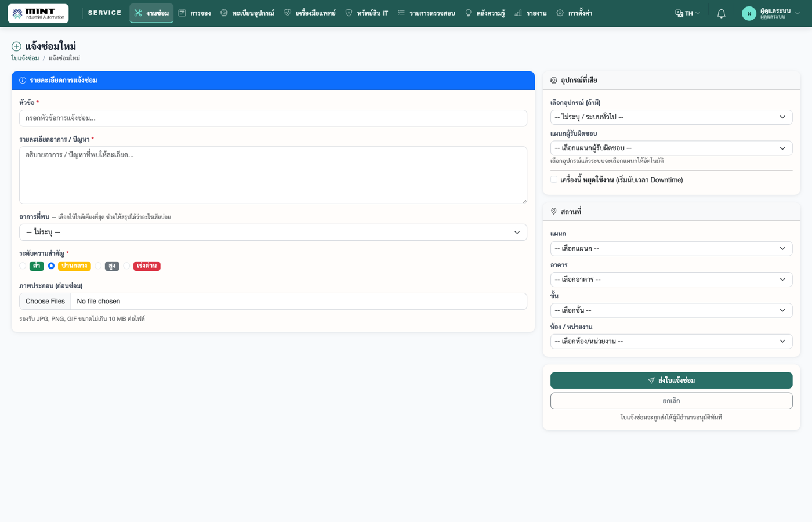Select the ต่ำ priority radio button
This screenshot has width=812, height=522.
point(23,266)
